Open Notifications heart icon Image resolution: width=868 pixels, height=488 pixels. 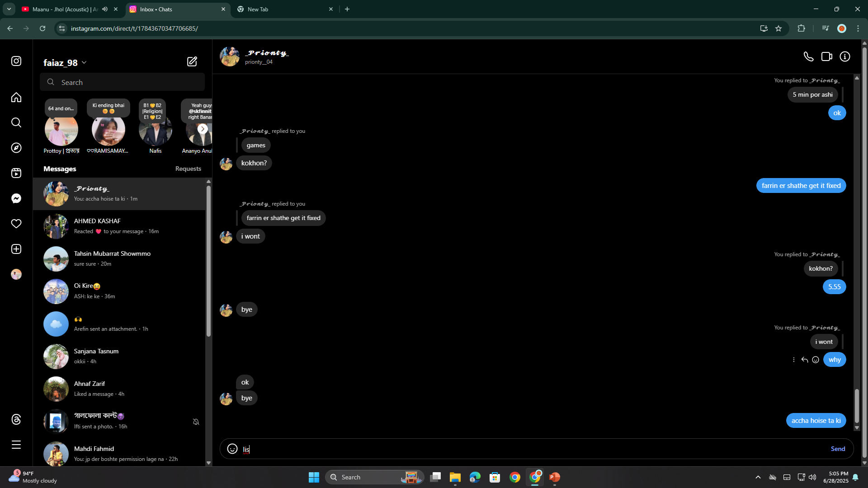pyautogui.click(x=16, y=224)
